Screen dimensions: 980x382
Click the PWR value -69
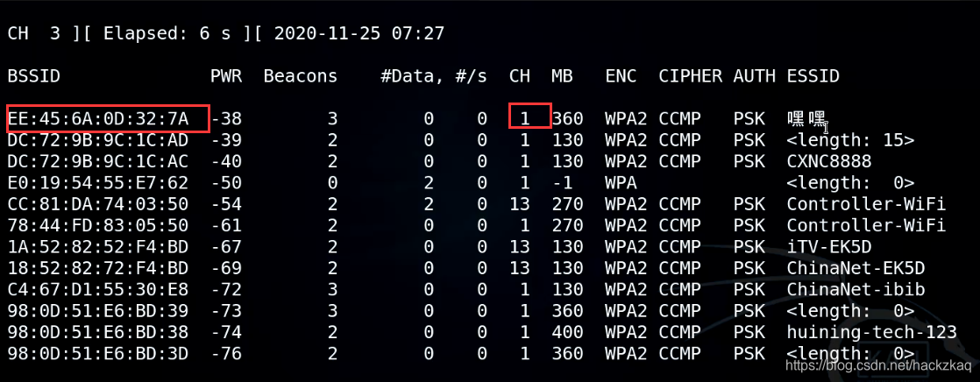coord(226,268)
